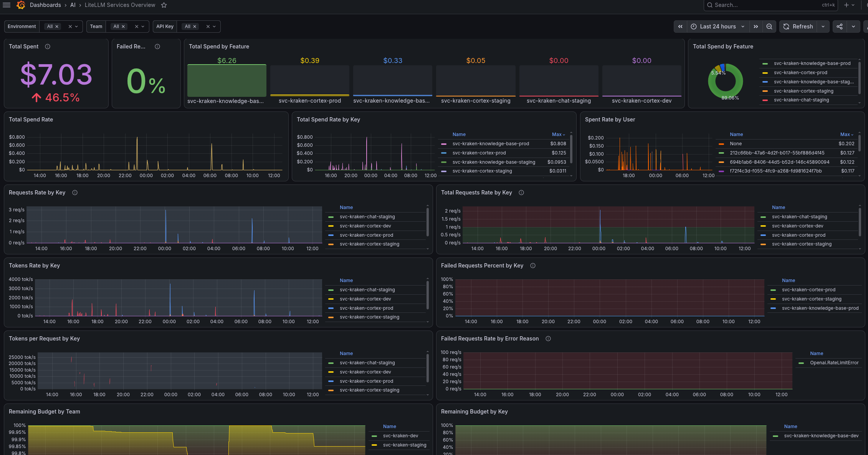Expand the API Key variable dropdown
The image size is (868, 455).
tap(214, 27)
